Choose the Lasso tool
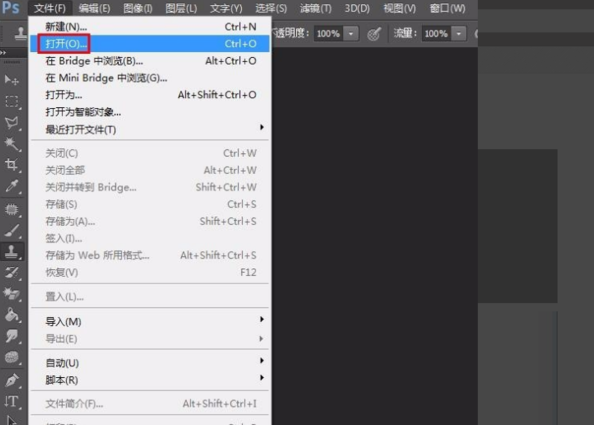 12,123
